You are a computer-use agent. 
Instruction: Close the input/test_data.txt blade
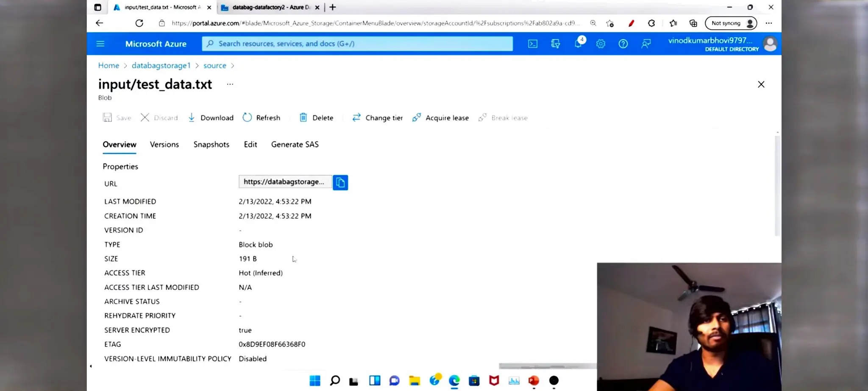[761, 84]
